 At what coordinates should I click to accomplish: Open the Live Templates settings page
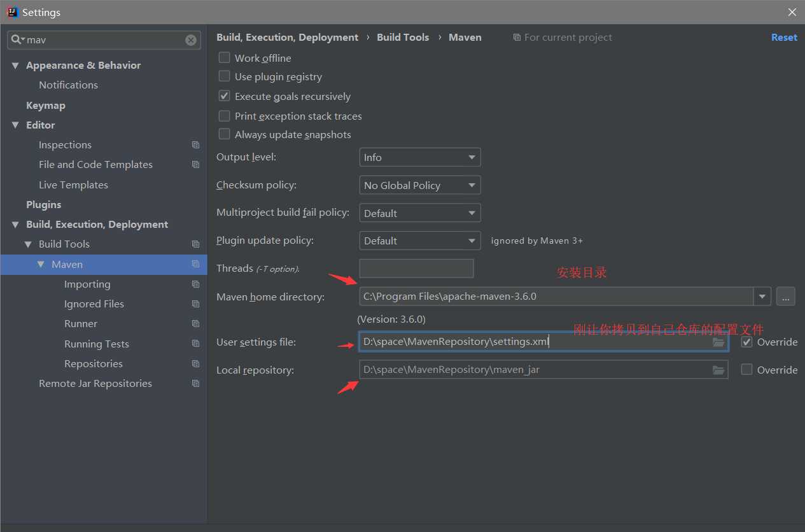coord(73,185)
